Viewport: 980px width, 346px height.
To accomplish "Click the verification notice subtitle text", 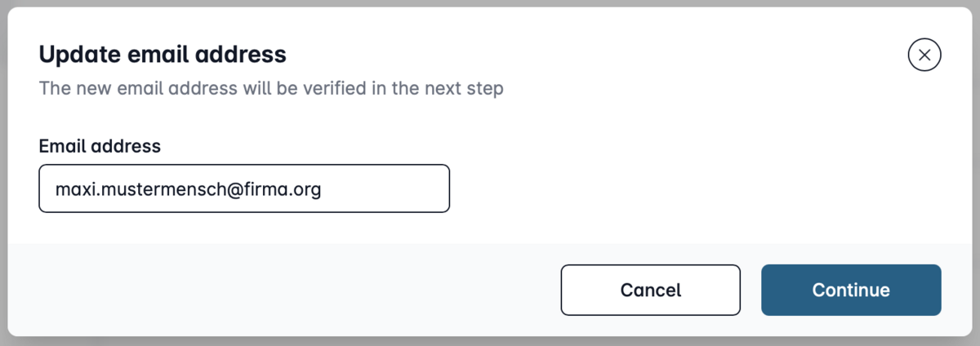I will point(270,87).
